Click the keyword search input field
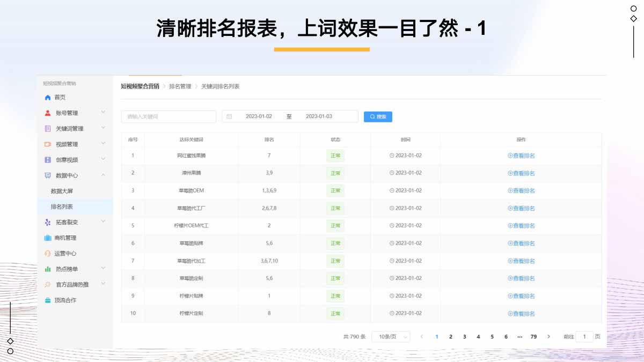 [169, 116]
